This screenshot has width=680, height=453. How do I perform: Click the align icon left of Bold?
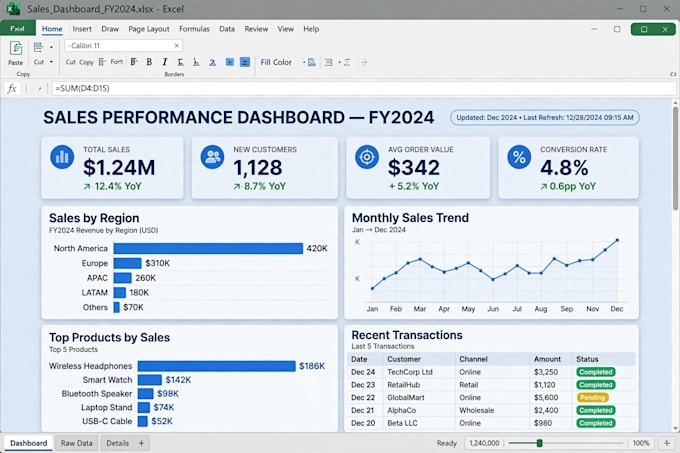click(134, 62)
